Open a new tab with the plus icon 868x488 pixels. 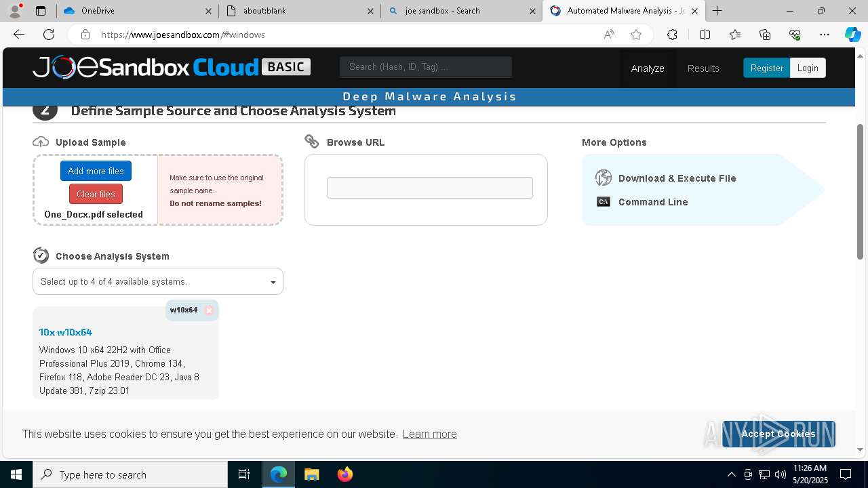point(717,11)
